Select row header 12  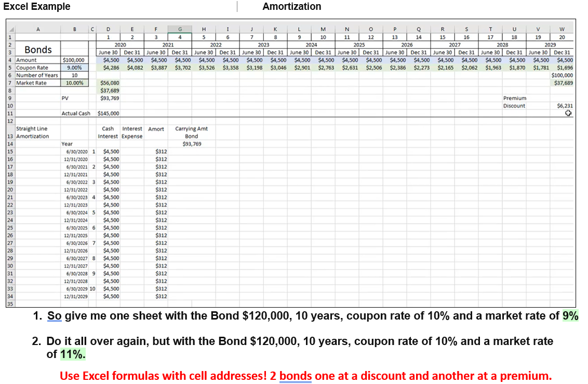point(10,121)
